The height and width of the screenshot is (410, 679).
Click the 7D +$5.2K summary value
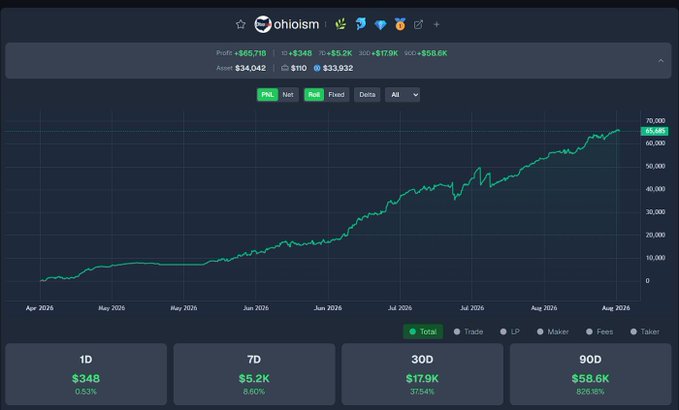click(339, 53)
